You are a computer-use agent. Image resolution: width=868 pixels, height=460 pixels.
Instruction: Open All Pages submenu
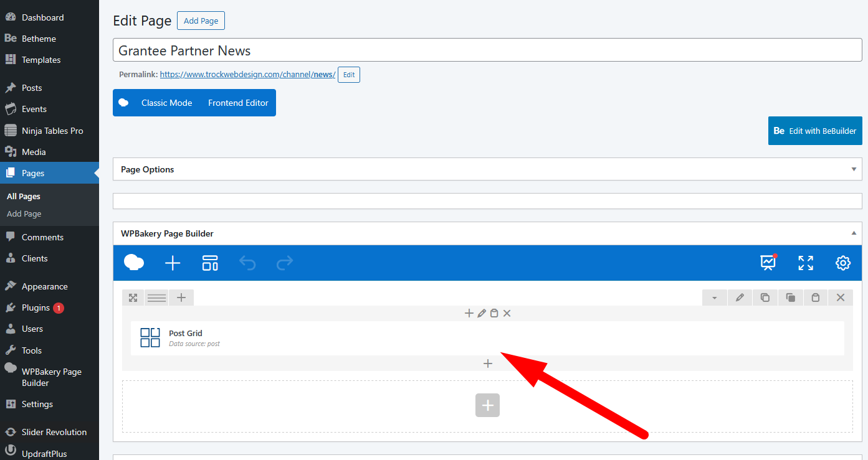pyautogui.click(x=24, y=196)
